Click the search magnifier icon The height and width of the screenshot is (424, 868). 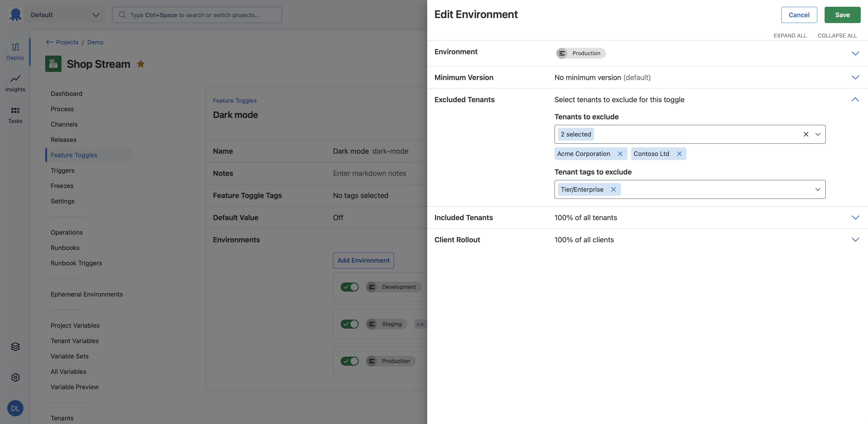122,15
